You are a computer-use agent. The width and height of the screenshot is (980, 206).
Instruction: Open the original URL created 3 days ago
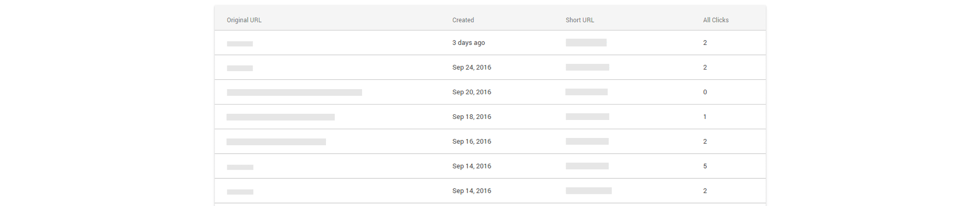point(240,44)
